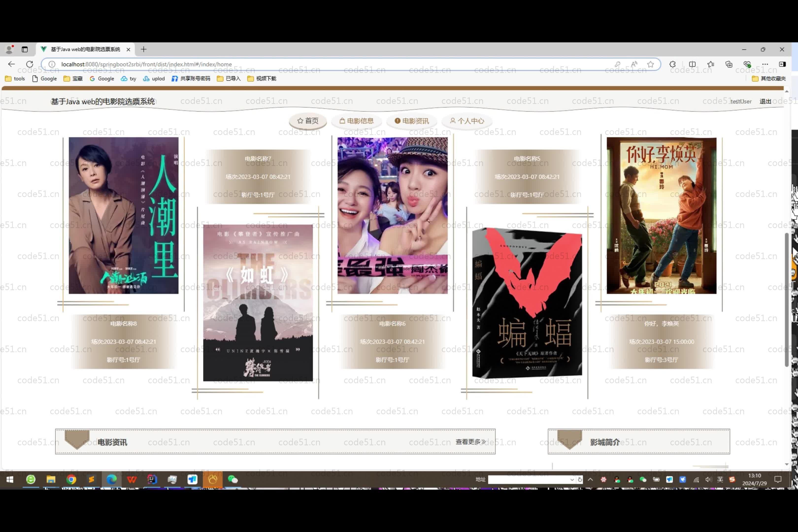Open 其他收藏夹 folder

pyautogui.click(x=768, y=78)
